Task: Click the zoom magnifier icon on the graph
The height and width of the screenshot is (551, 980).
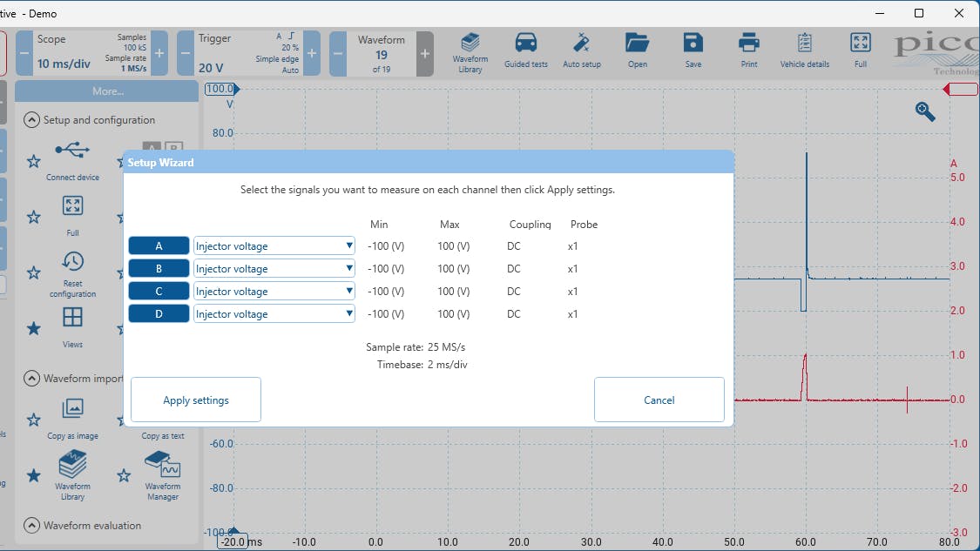Action: tap(924, 111)
